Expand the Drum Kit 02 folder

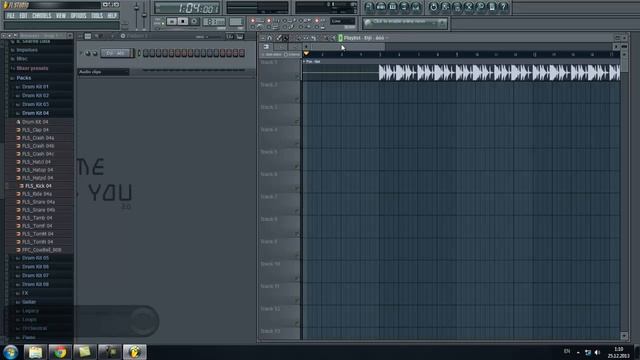pyautogui.click(x=35, y=96)
